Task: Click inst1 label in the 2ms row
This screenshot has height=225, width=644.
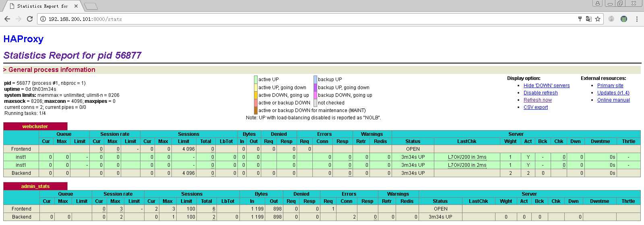Action: (x=21, y=165)
